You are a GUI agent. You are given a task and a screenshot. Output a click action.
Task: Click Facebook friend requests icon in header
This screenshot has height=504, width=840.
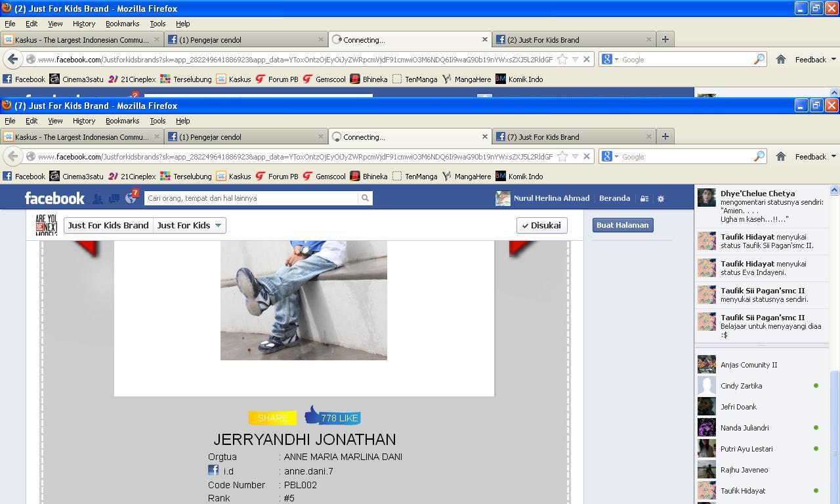click(x=98, y=198)
